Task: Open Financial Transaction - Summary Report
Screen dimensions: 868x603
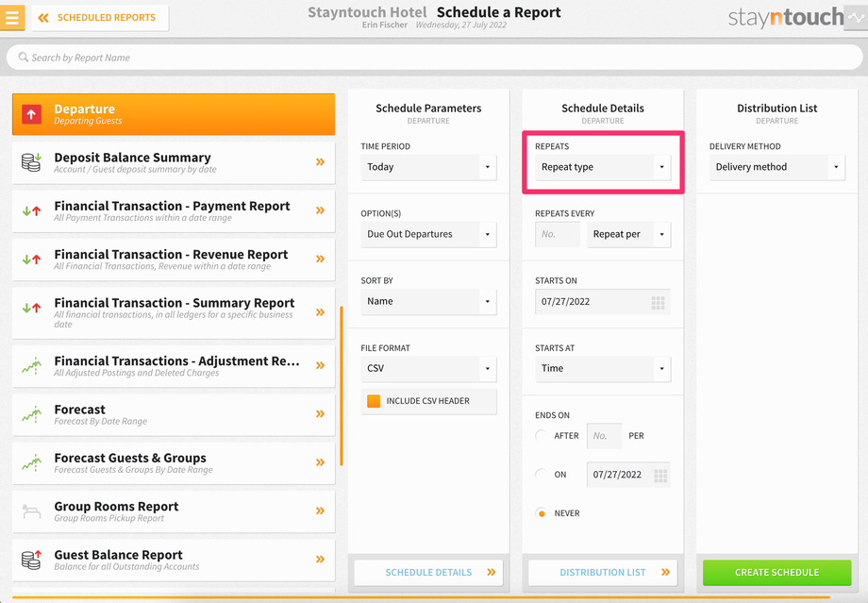Action: click(174, 313)
